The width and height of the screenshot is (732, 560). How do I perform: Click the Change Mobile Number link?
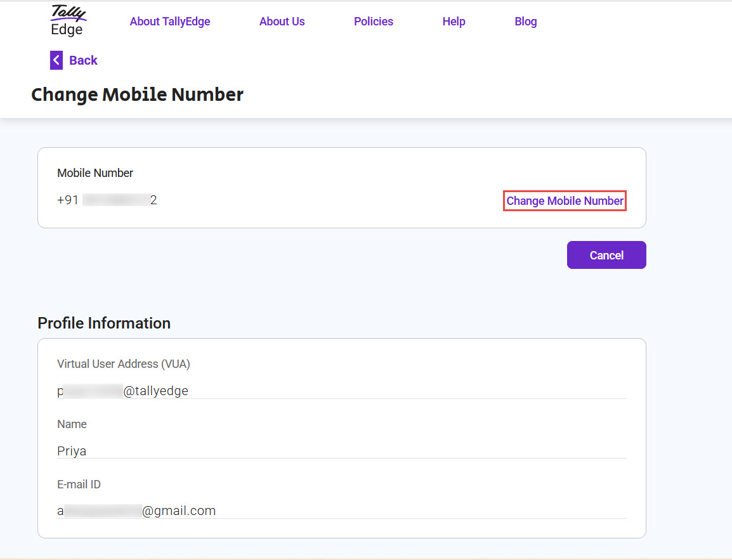pos(565,201)
